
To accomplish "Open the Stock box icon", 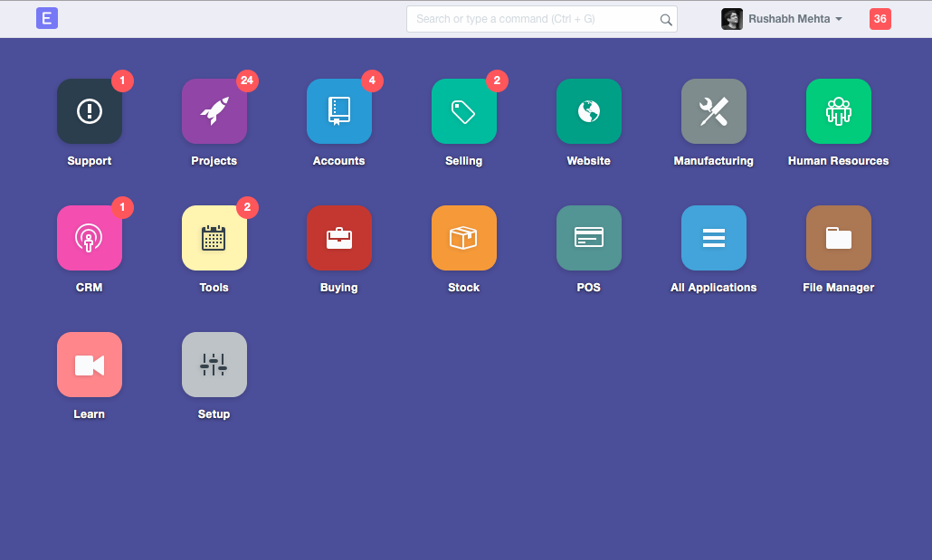I will click(x=464, y=238).
